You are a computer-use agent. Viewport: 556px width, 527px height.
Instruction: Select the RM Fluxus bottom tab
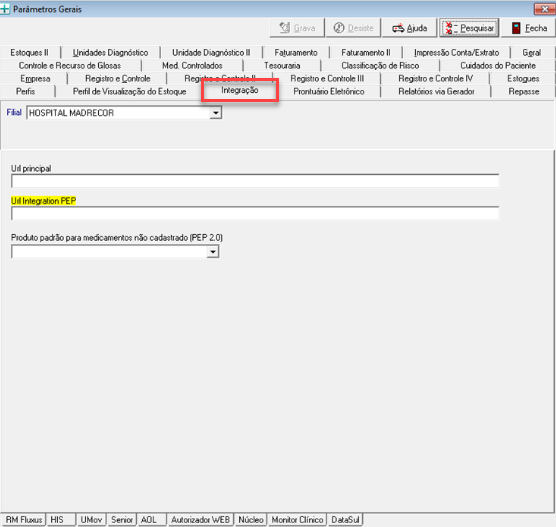point(24,520)
